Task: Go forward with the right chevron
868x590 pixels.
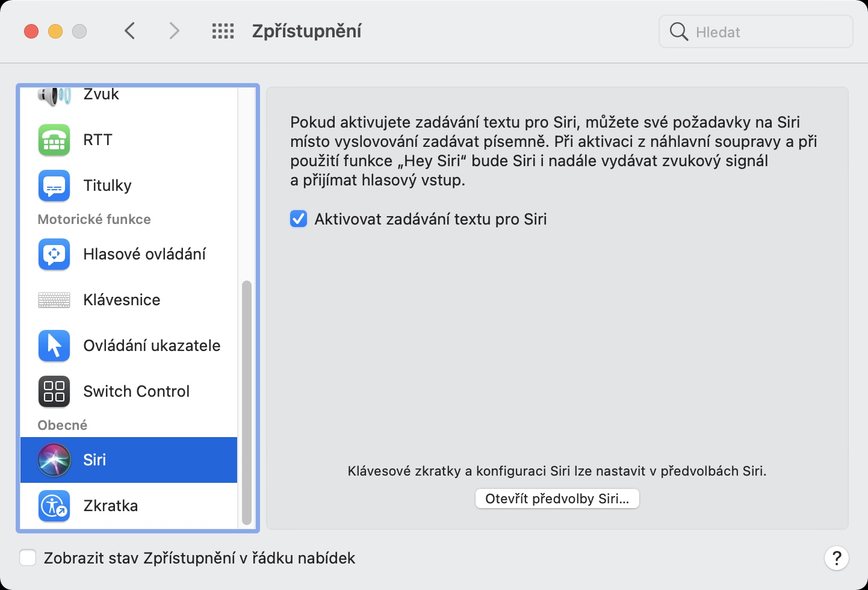Action: pos(174,31)
